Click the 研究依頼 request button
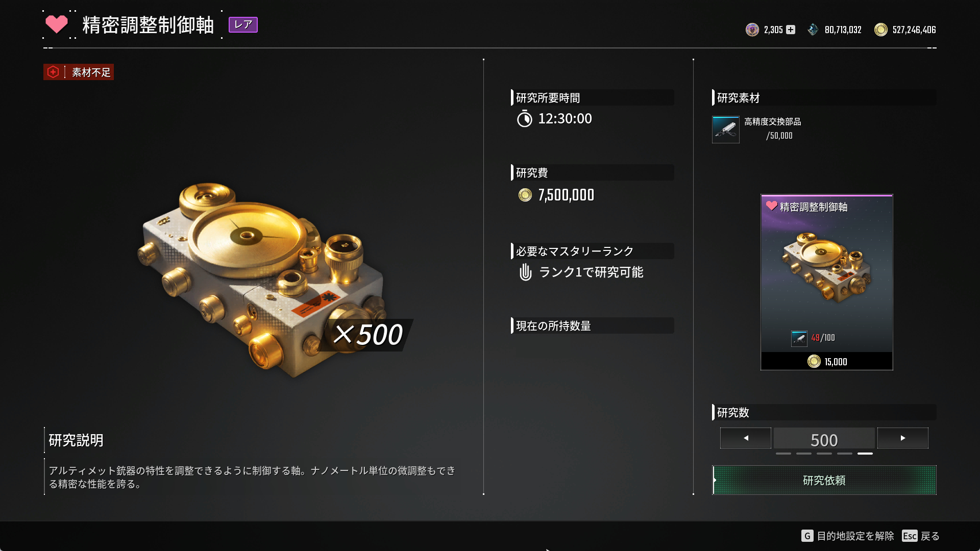This screenshot has width=980, height=551. click(824, 480)
